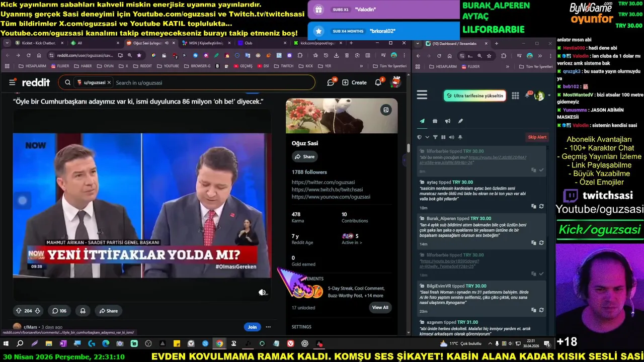
Task: Expand the Streamlabs account dropdown arrow
Action: 549,96
